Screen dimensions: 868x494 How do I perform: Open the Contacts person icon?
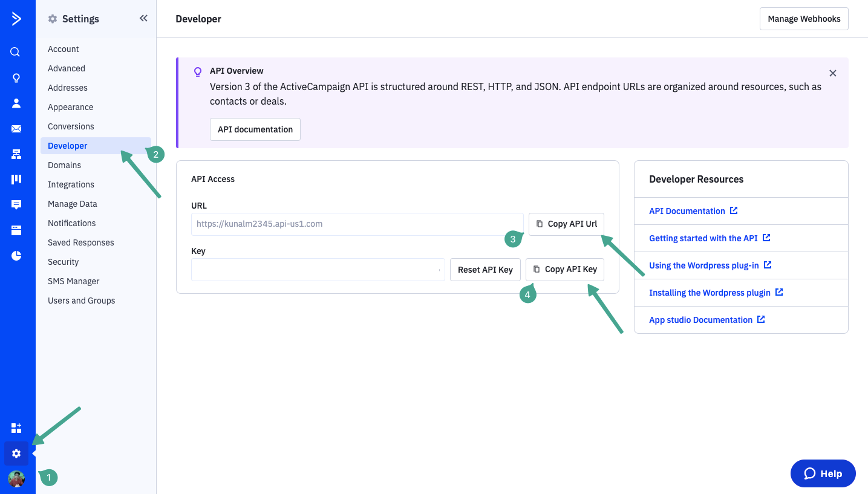[x=16, y=103]
